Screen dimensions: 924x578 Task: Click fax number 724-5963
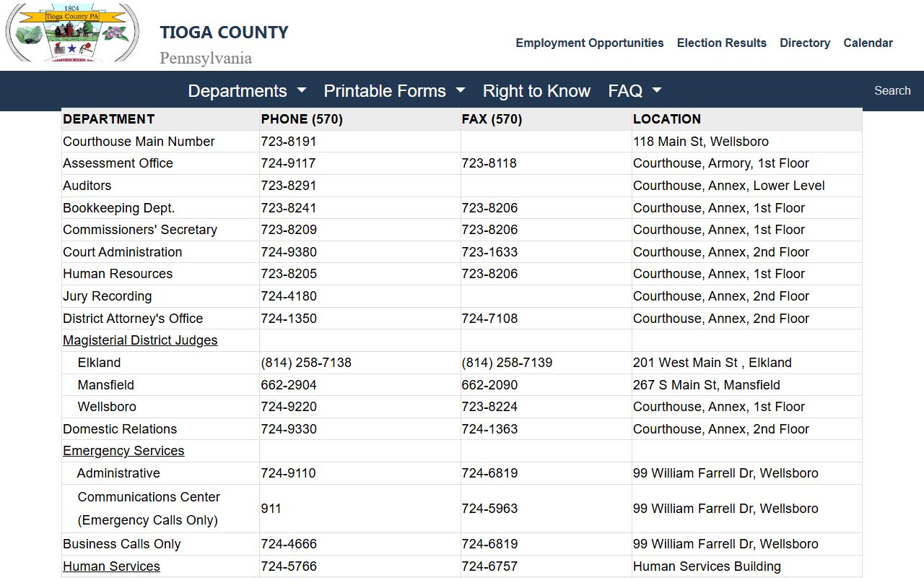tap(489, 509)
